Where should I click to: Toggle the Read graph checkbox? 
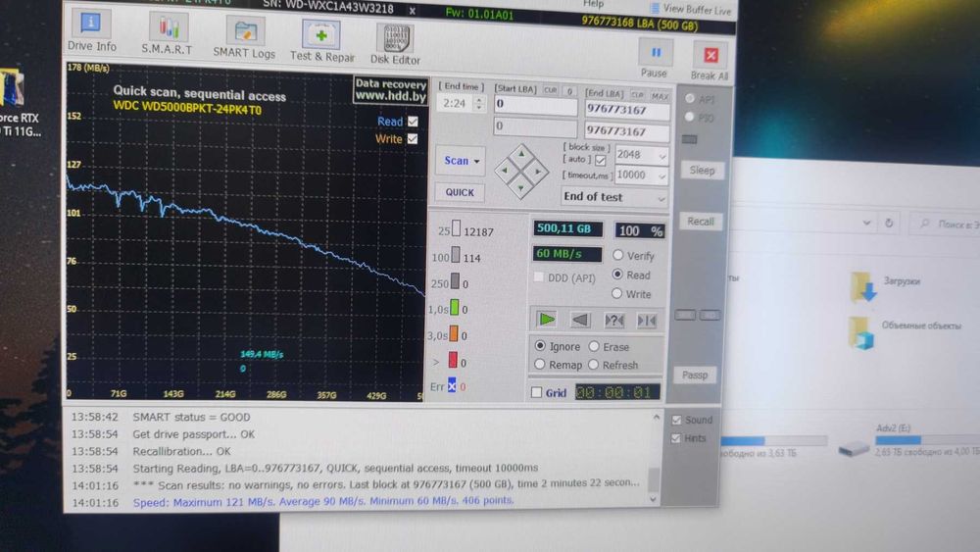coord(413,122)
